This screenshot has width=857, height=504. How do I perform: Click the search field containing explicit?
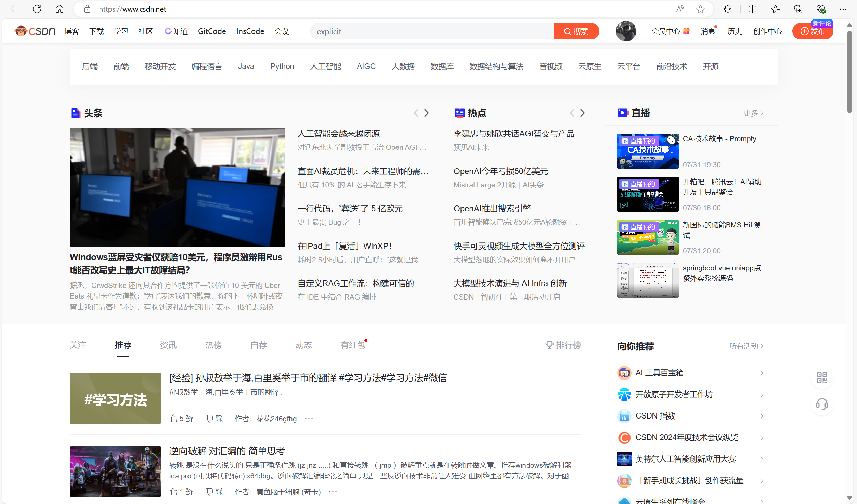(431, 31)
